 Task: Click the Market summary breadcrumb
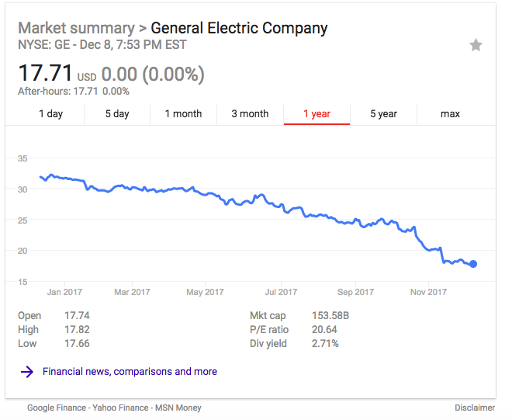pos(76,29)
